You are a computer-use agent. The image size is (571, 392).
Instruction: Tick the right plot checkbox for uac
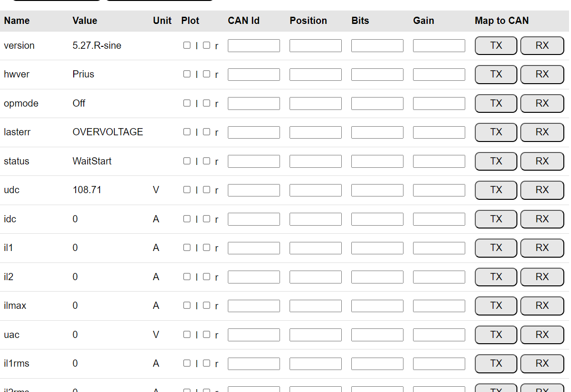pos(206,334)
